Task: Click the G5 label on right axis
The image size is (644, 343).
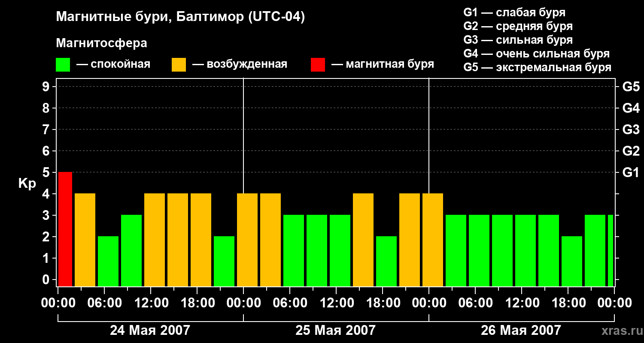Action: coord(631,87)
